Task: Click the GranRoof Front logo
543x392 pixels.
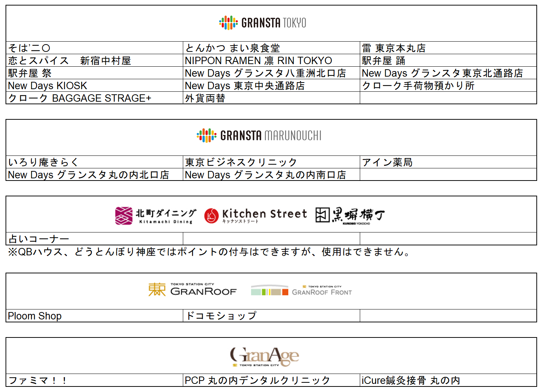Action: click(x=302, y=291)
